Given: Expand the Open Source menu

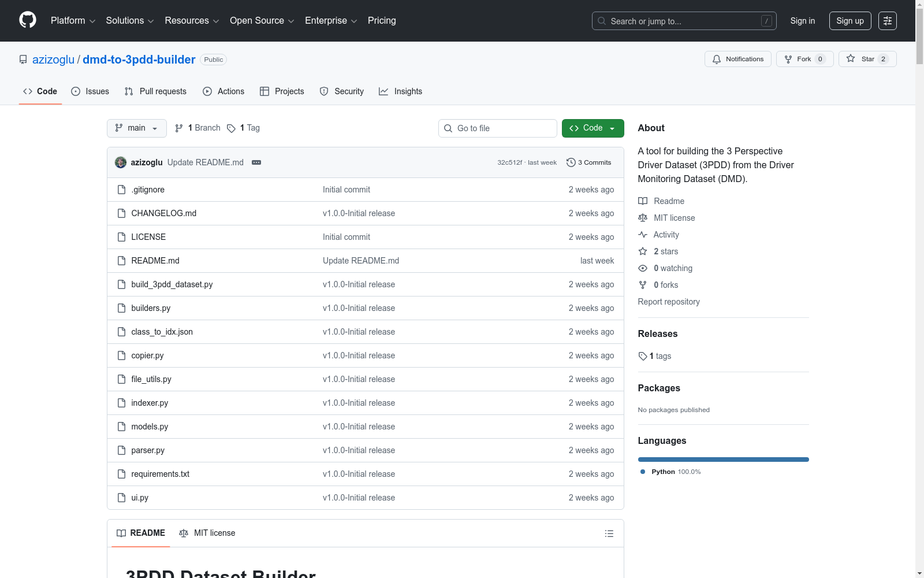Looking at the screenshot, I should coord(262,21).
